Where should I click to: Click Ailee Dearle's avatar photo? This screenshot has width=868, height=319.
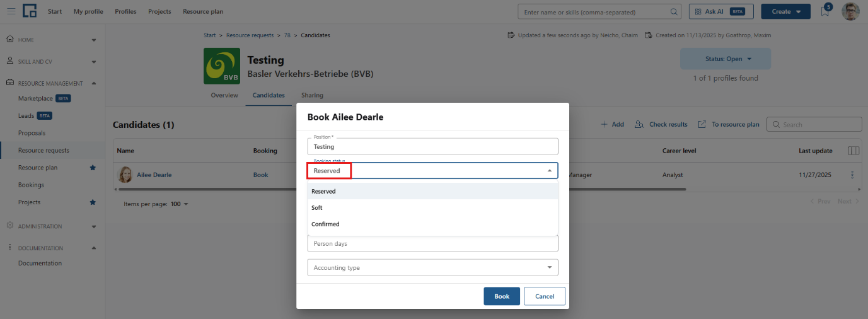coord(125,175)
